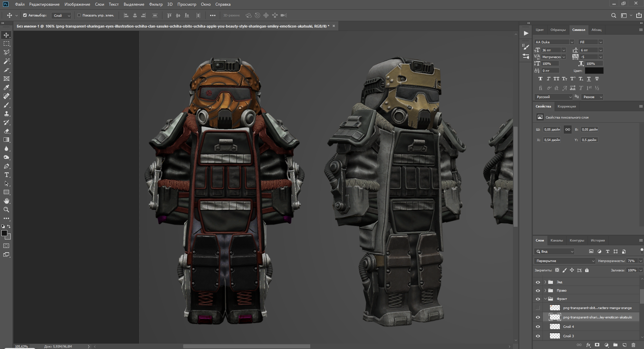Click the Play actions panel icon
The width and height of the screenshot is (644, 349).
point(526,33)
